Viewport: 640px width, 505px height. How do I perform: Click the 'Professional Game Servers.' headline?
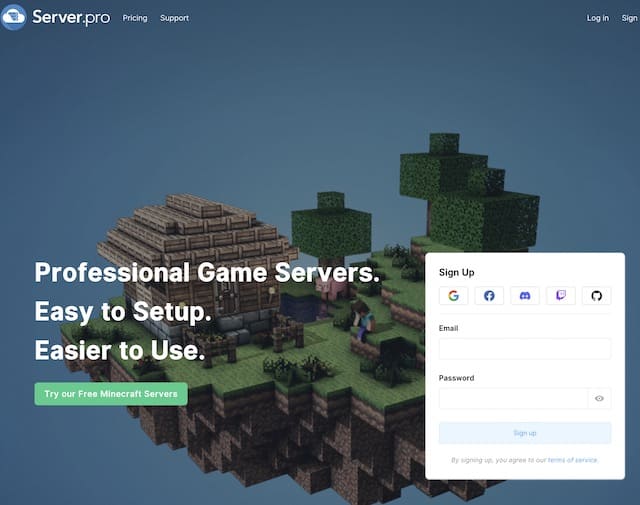[x=207, y=272]
